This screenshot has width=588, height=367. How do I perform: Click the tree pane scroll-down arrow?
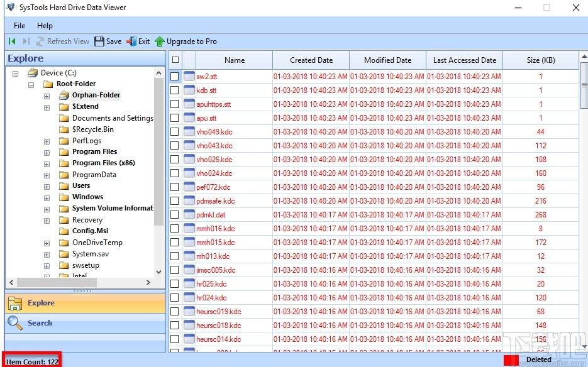coord(158,272)
